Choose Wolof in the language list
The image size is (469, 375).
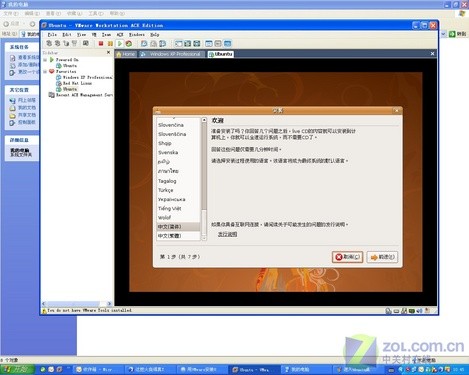(164, 217)
